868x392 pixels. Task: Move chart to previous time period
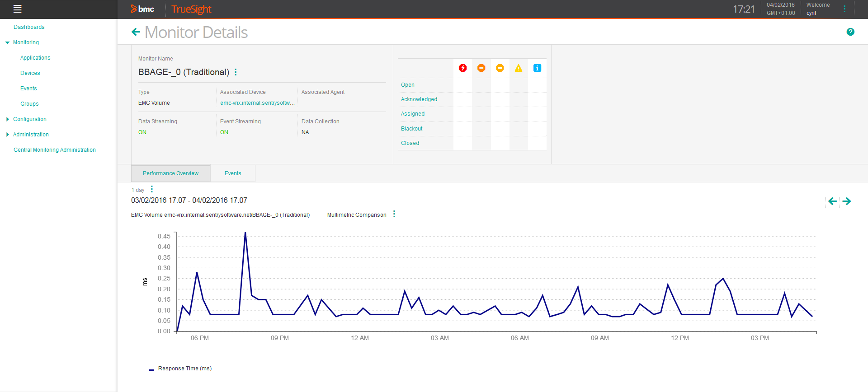pyautogui.click(x=832, y=201)
